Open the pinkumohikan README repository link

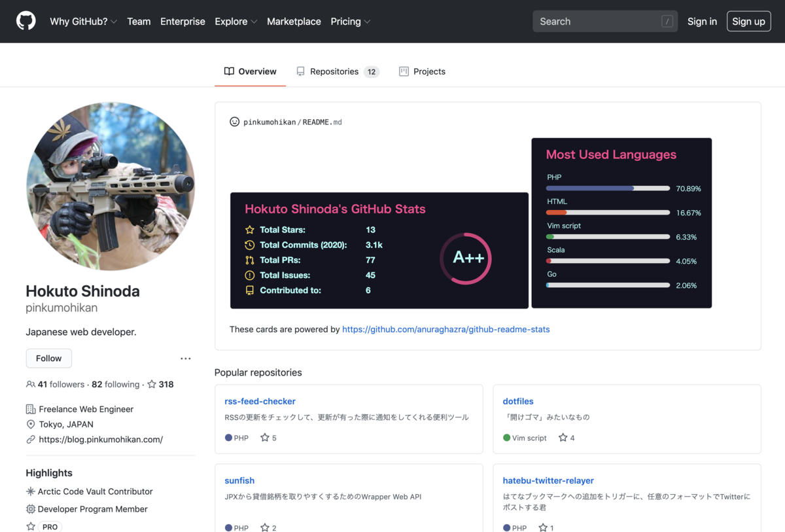[x=292, y=122]
